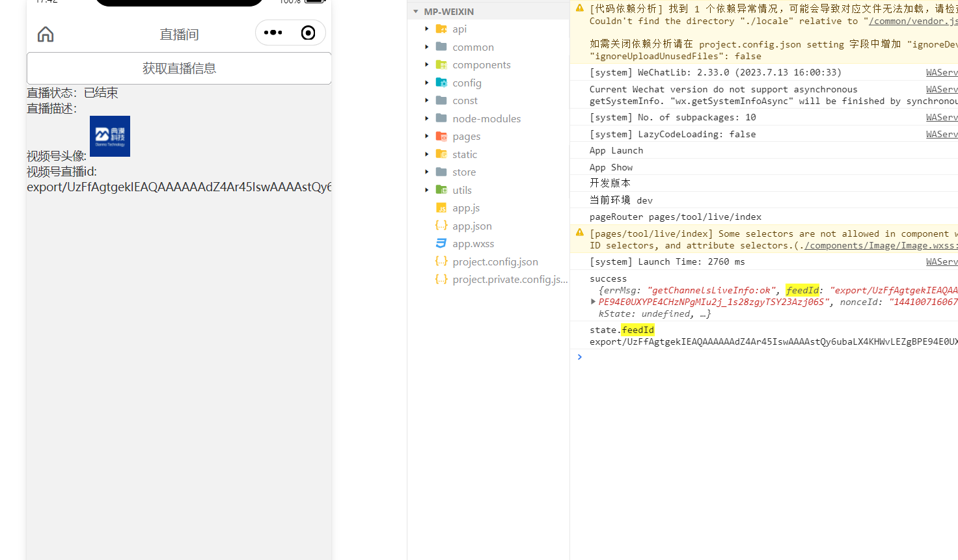The image size is (958, 560).
Task: Click the 'App Show' console log
Action: 611,167
